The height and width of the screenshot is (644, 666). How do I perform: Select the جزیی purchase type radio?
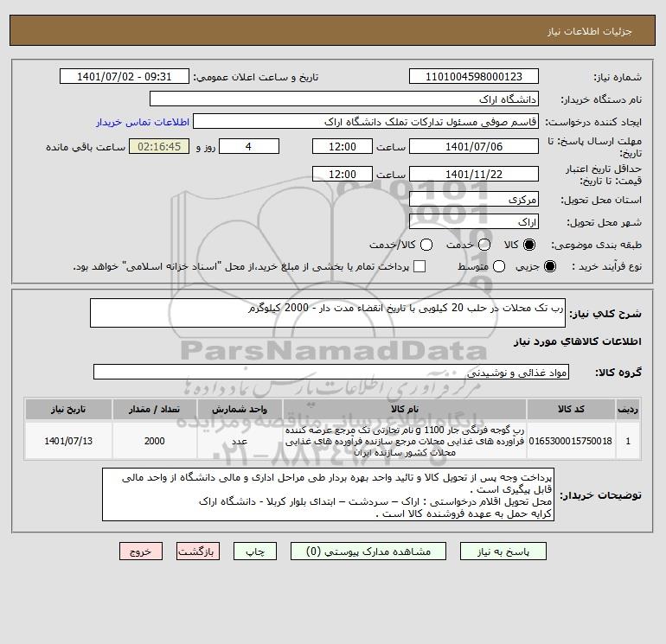549,266
